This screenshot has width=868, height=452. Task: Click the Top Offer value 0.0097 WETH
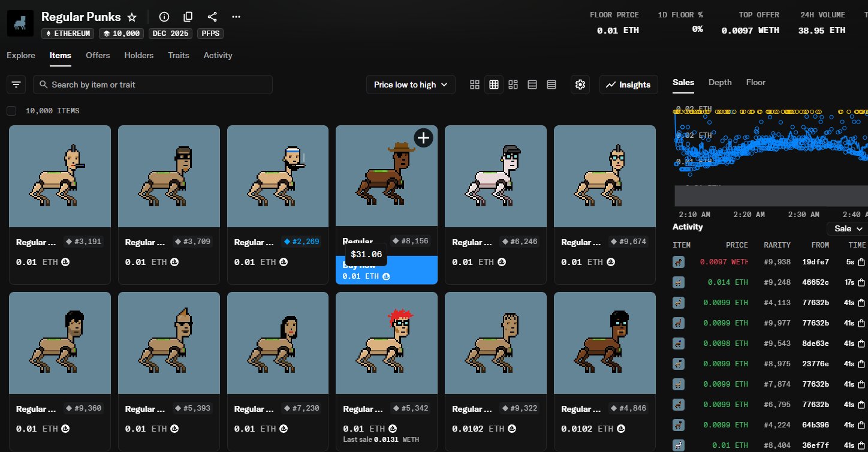pyautogui.click(x=751, y=30)
